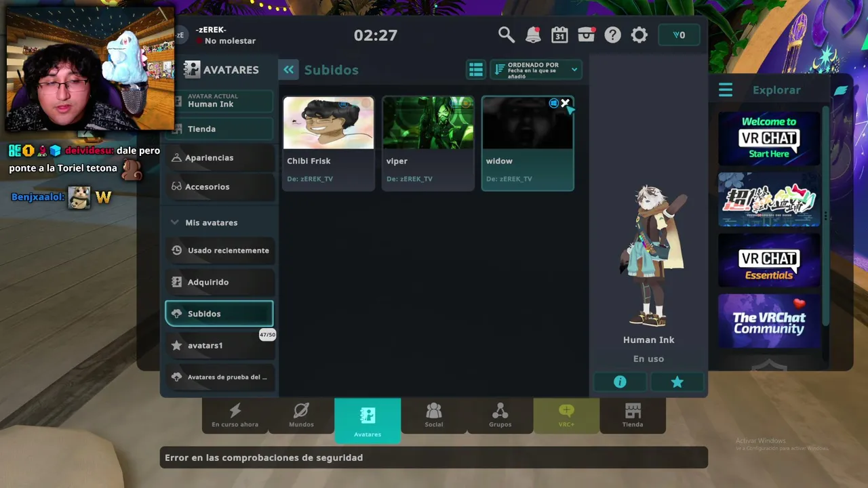The width and height of the screenshot is (868, 488).
Task: Open the VRChat Essentials banner
Action: 769,260
